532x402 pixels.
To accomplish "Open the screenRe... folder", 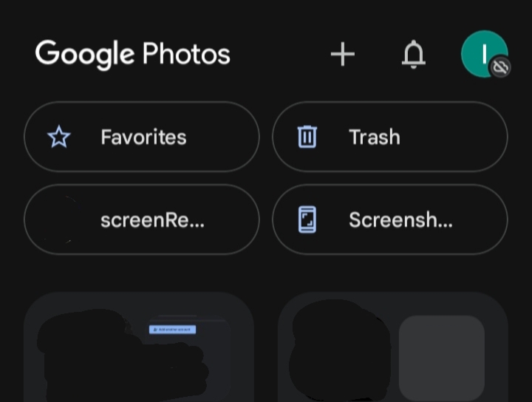I will tap(142, 219).
